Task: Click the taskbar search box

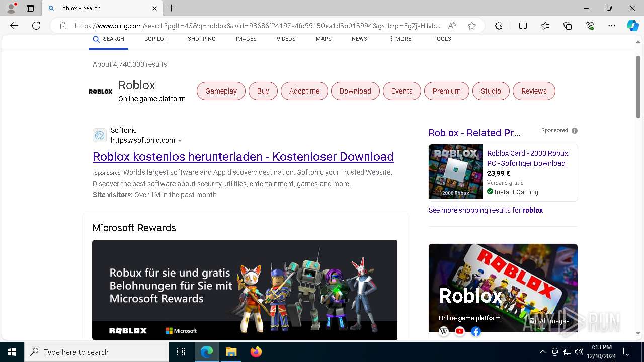Action: click(97, 352)
